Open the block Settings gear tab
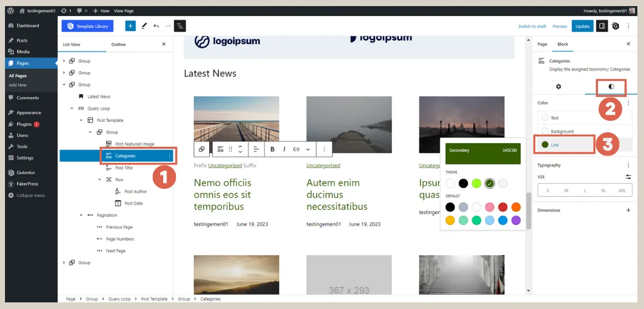Viewport: 644px width, 309px height. click(x=559, y=87)
